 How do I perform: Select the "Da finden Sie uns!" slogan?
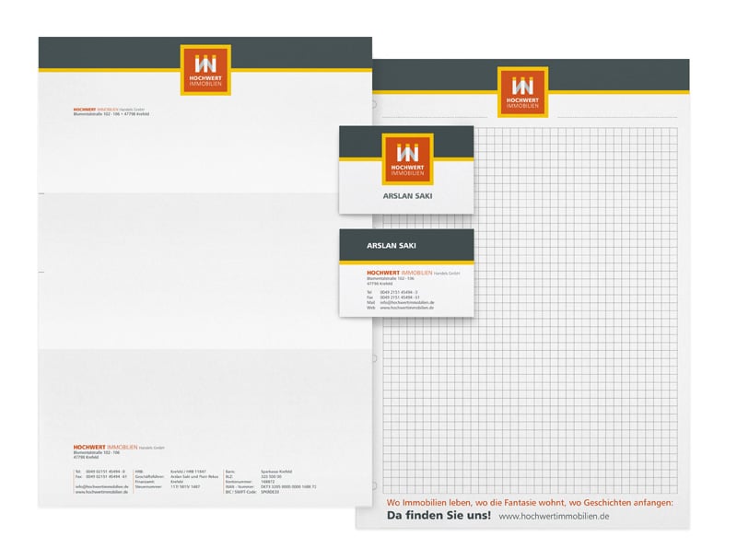click(439, 516)
